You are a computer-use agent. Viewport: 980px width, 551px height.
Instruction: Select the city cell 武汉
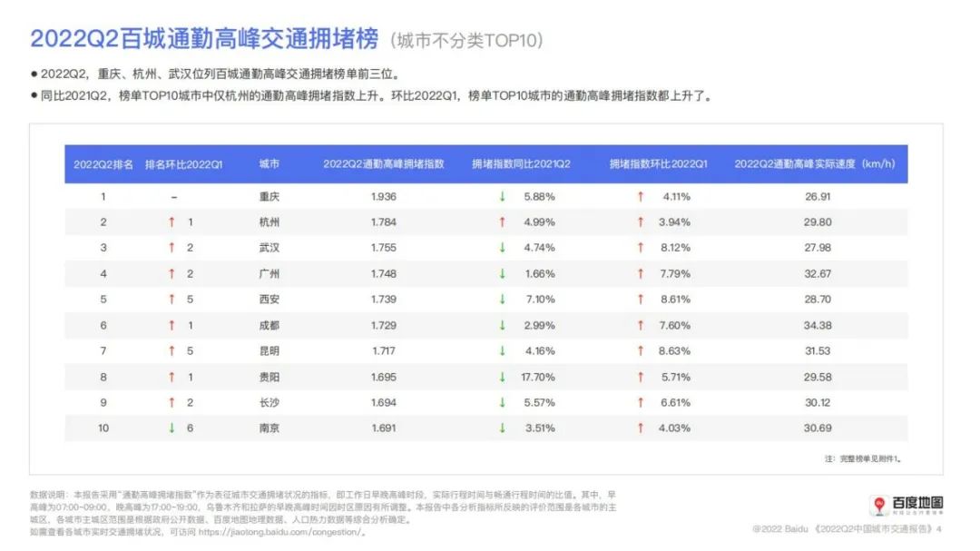point(269,248)
